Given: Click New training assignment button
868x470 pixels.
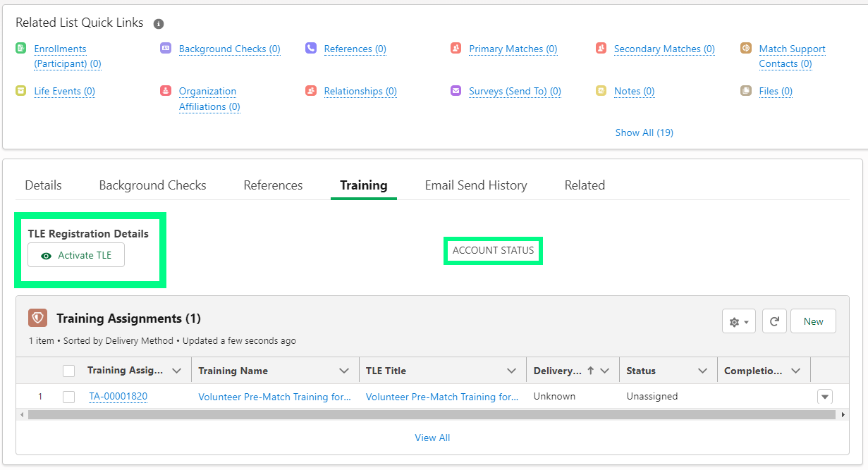Looking at the screenshot, I should tap(813, 321).
